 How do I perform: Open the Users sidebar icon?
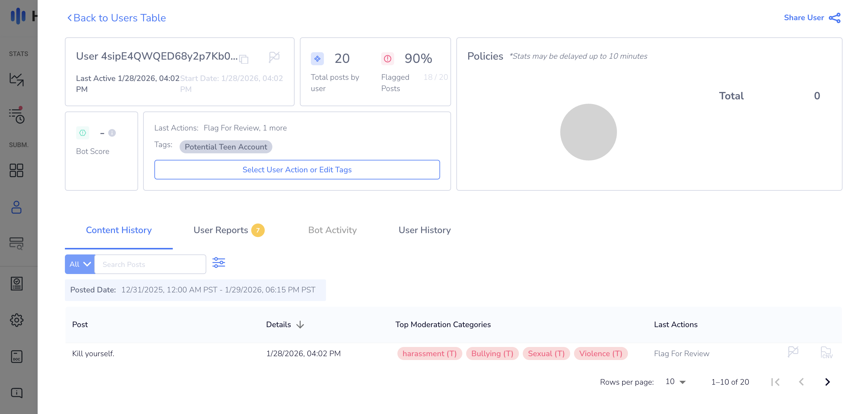(x=17, y=207)
